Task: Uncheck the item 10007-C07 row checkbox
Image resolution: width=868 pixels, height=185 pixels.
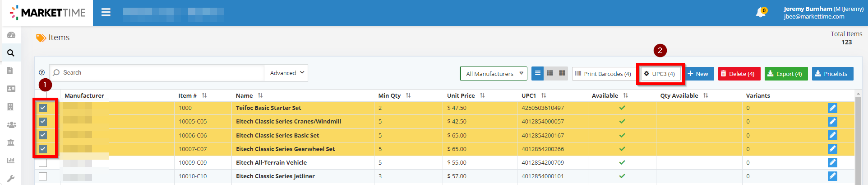Action: click(43, 149)
